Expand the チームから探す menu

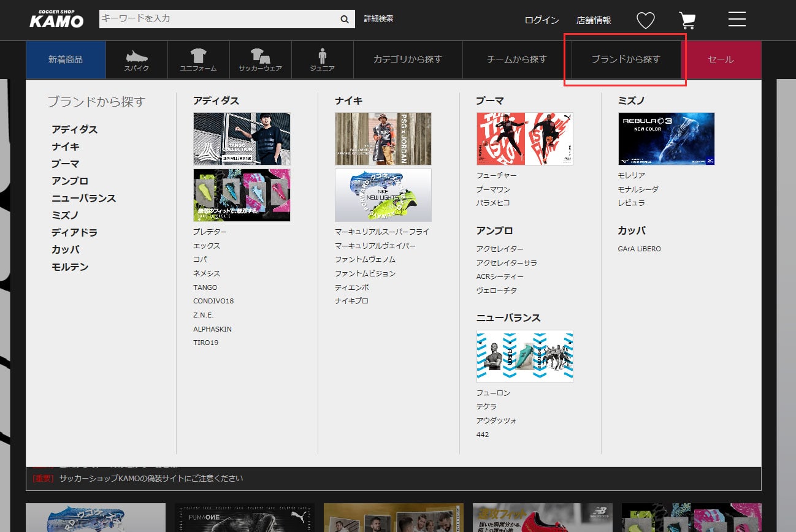516,59
